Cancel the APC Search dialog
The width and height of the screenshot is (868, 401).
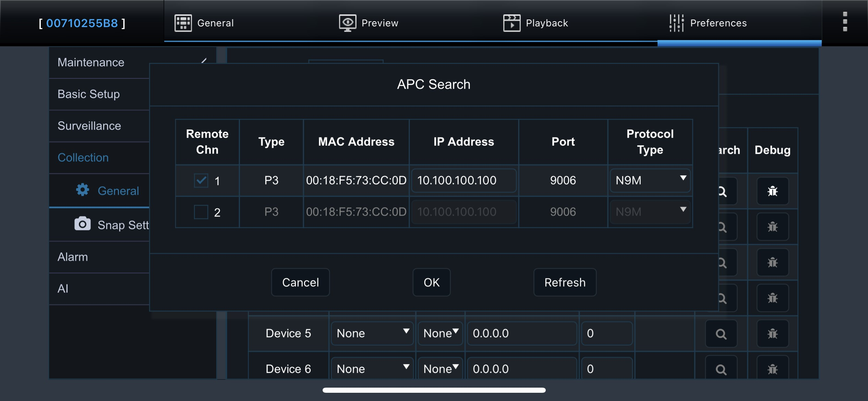pos(300,282)
